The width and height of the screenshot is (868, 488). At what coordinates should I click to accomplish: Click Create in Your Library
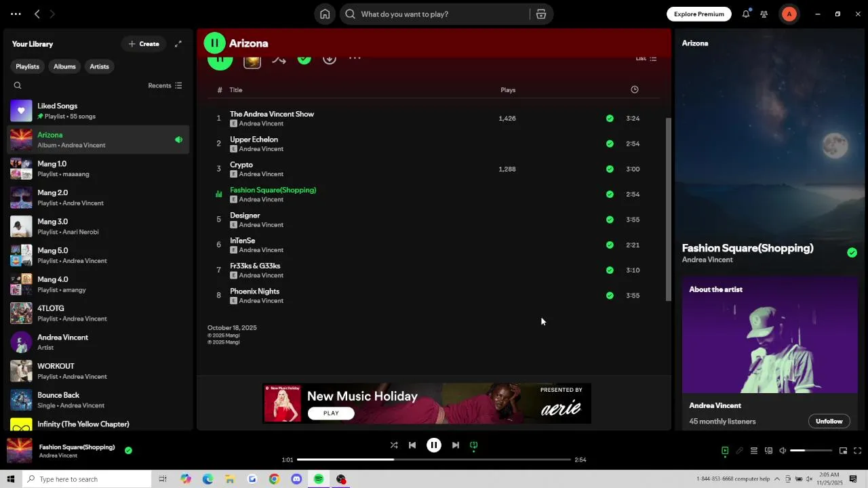(144, 44)
